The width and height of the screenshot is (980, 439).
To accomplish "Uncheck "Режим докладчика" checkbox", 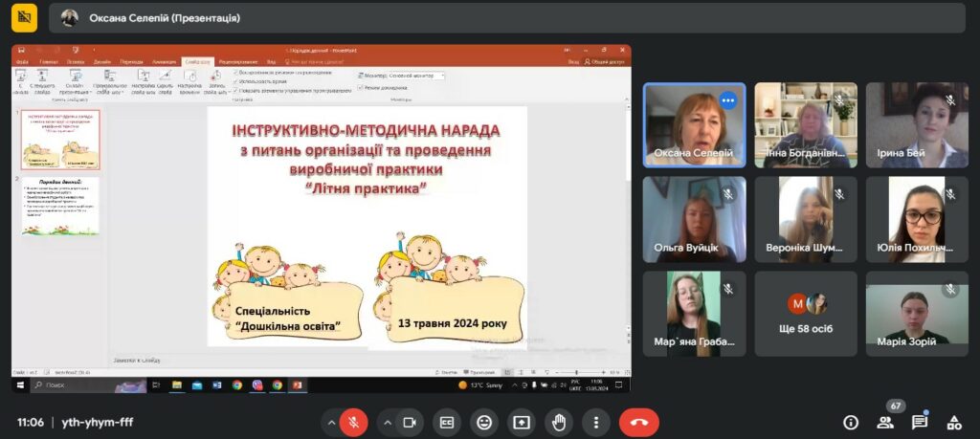I will pyautogui.click(x=360, y=87).
